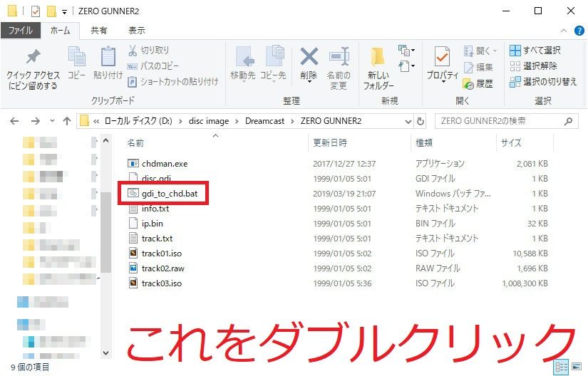Click Paste Shortcut (ショートカットの貼り付け)

pos(173,82)
